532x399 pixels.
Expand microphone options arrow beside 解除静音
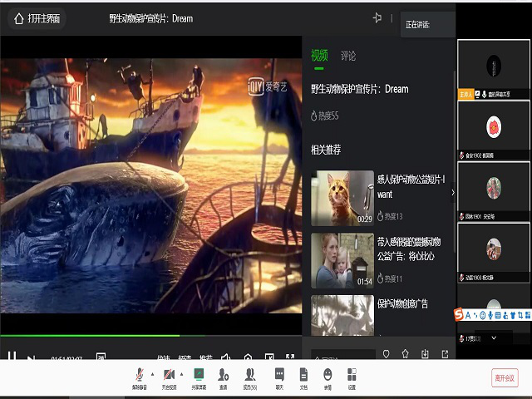coord(152,374)
